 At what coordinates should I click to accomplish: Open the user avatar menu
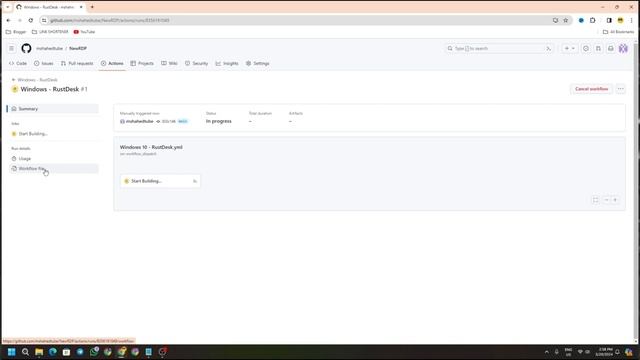click(x=623, y=48)
